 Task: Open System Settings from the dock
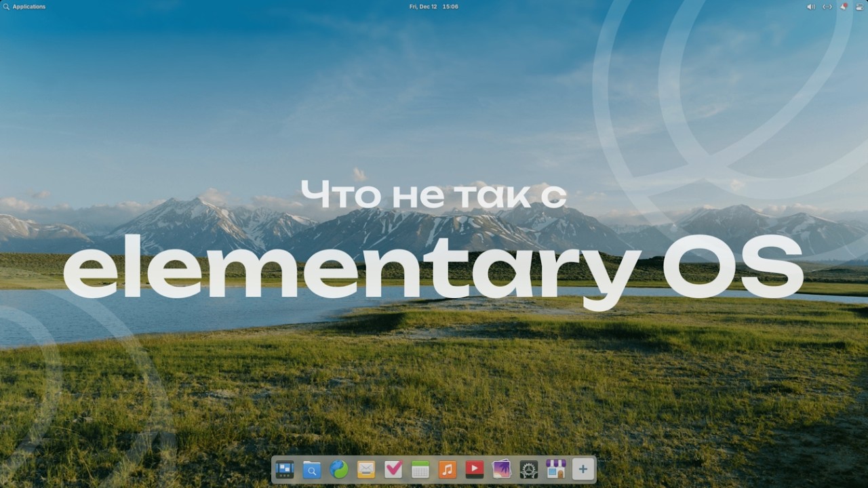pyautogui.click(x=529, y=469)
